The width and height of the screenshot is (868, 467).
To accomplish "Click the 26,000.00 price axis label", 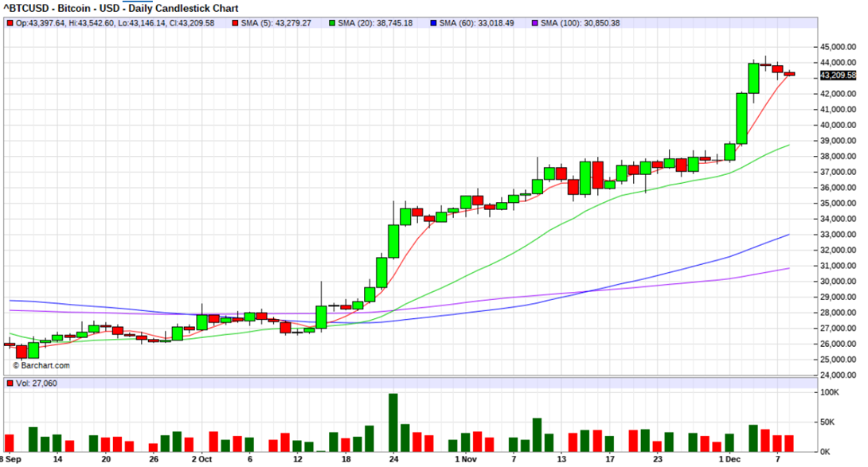I will (838, 344).
